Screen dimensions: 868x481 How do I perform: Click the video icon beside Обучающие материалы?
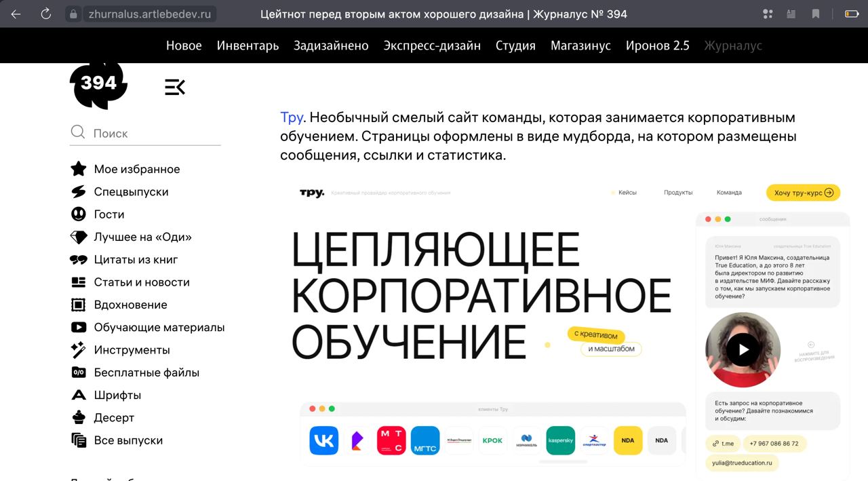pos(79,327)
